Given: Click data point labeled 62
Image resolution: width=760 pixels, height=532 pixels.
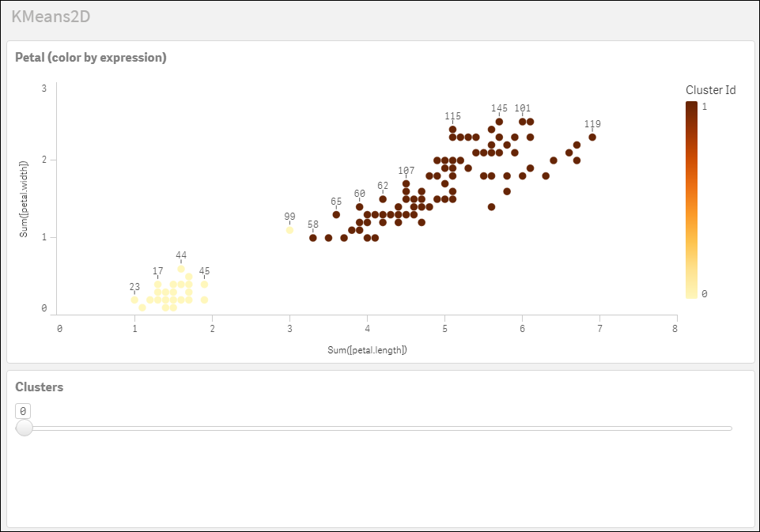Looking at the screenshot, I should click(x=384, y=198).
